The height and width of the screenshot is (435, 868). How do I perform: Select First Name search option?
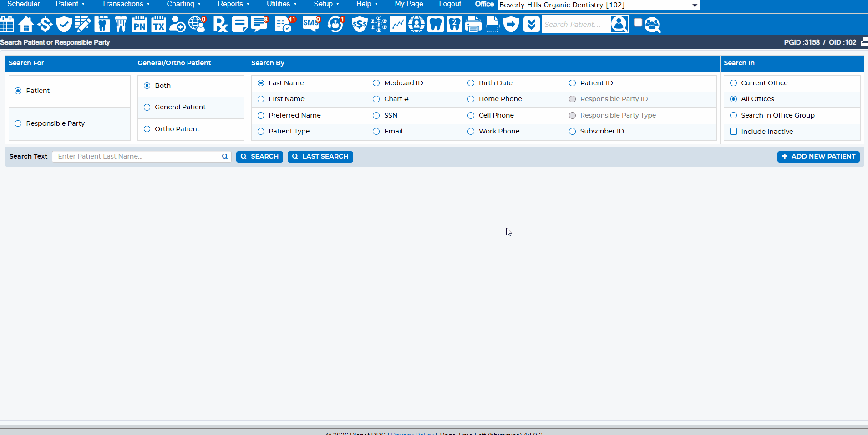(x=261, y=99)
